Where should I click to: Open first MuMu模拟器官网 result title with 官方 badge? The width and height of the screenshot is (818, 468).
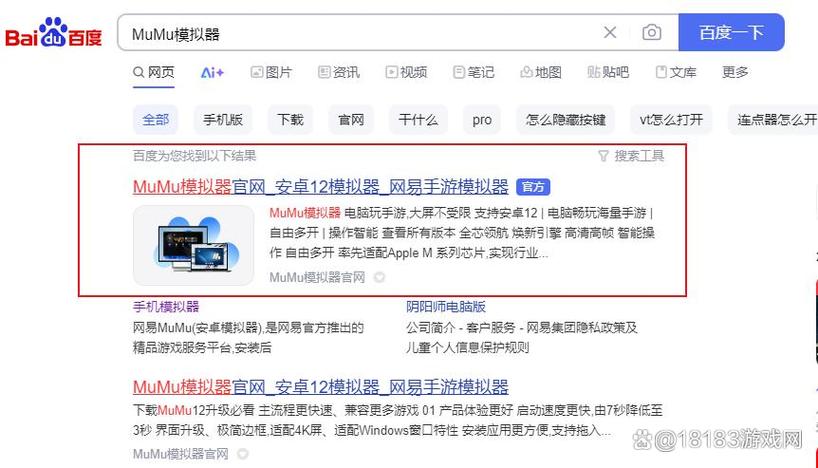[320, 187]
